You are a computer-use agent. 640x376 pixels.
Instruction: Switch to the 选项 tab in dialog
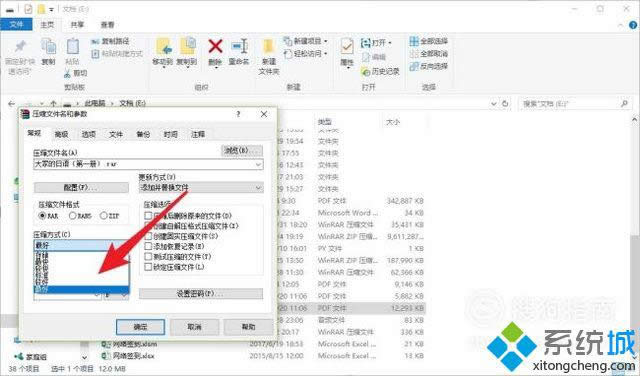point(89,134)
